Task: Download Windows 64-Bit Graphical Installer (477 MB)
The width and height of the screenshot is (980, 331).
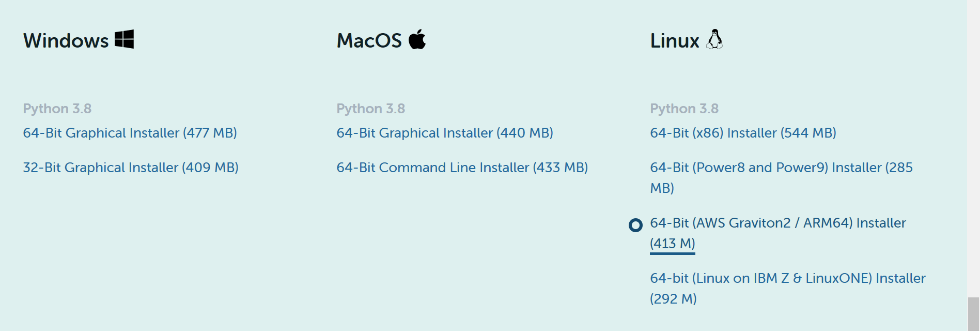Action: (130, 133)
